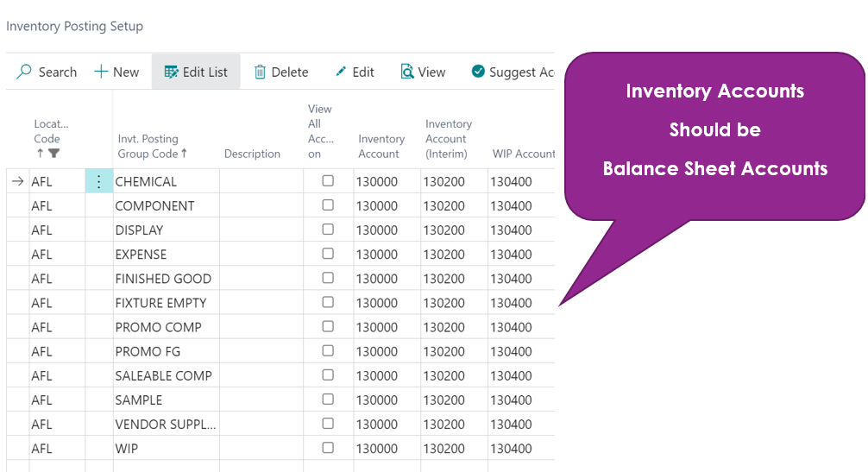The image size is (868, 472).
Task: Enable View All Accounts checkbox for FINISHED GOOD
Action: tap(328, 278)
